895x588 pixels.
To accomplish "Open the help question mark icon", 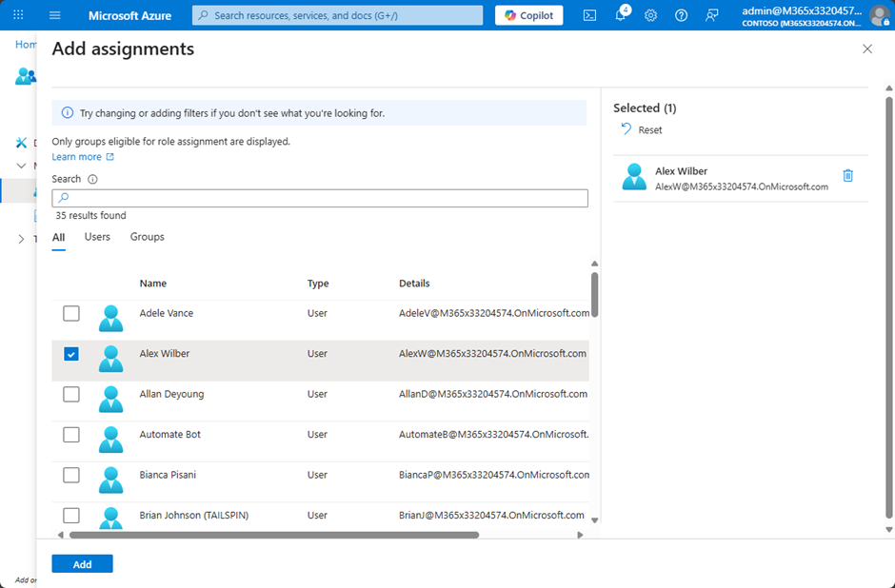I will tap(681, 15).
